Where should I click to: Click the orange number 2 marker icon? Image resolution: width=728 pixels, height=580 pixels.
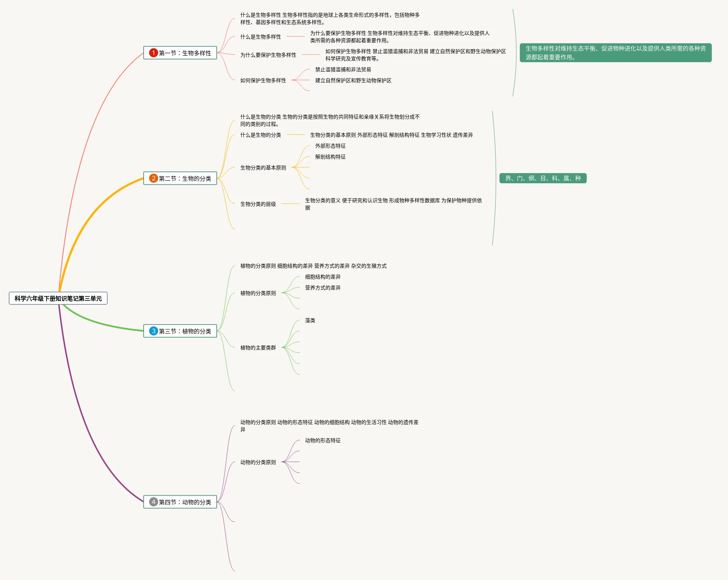[x=153, y=178]
